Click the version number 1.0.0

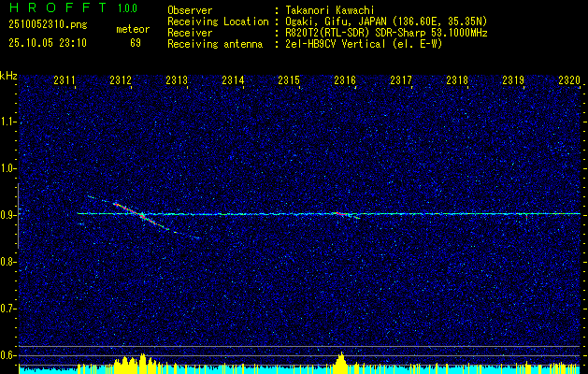[x=127, y=8]
